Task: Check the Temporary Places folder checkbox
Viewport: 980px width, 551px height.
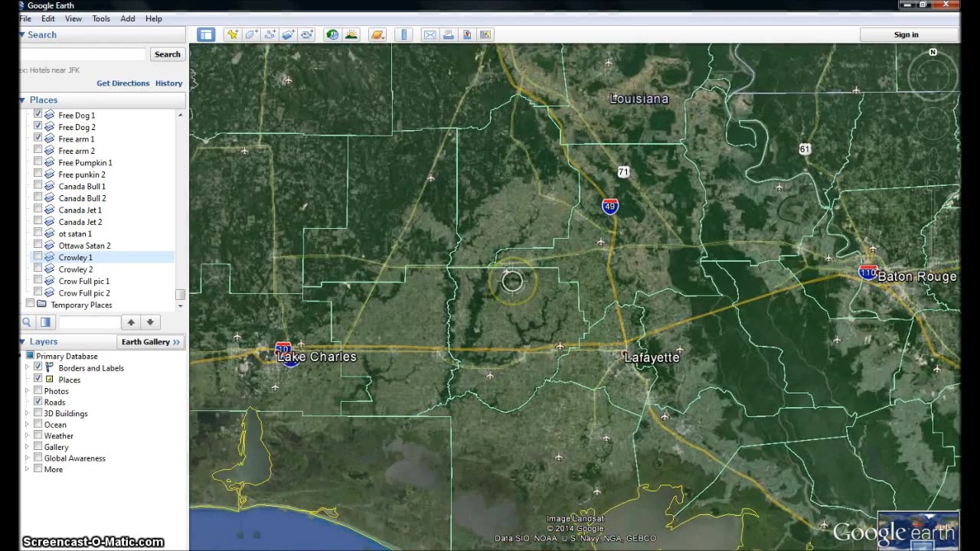Action: (31, 304)
